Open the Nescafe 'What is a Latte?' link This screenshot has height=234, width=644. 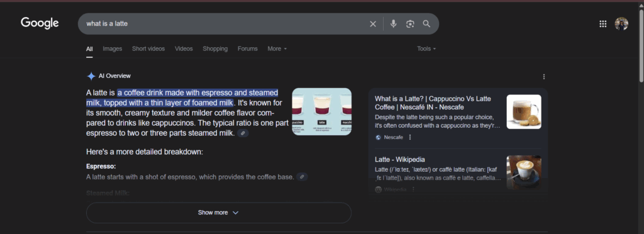pos(433,103)
